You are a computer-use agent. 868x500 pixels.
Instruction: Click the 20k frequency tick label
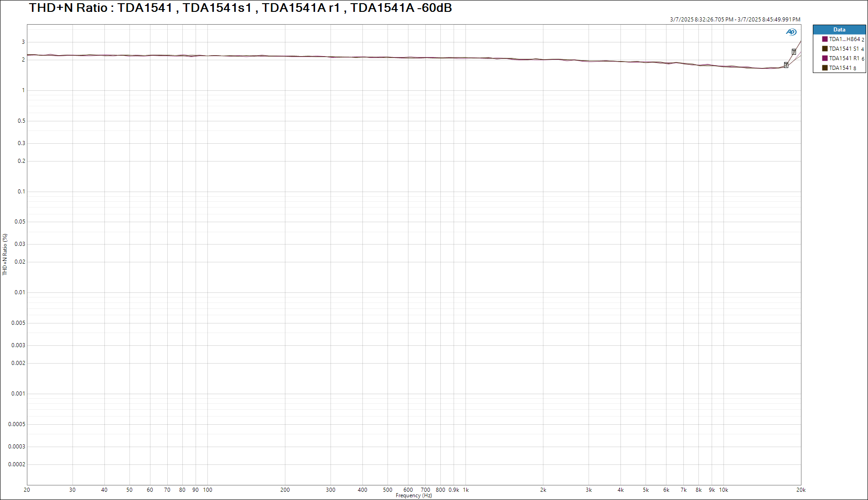[801, 490]
